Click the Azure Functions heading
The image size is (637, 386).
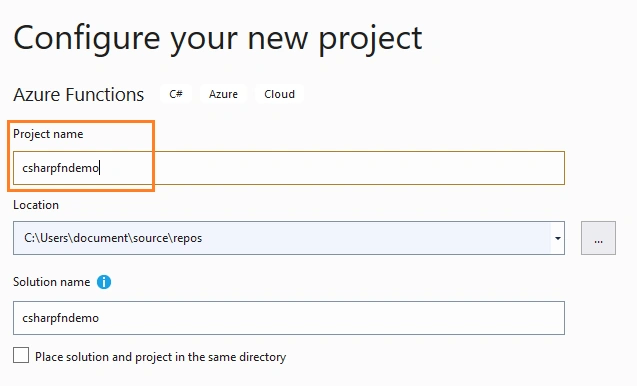[x=78, y=95]
